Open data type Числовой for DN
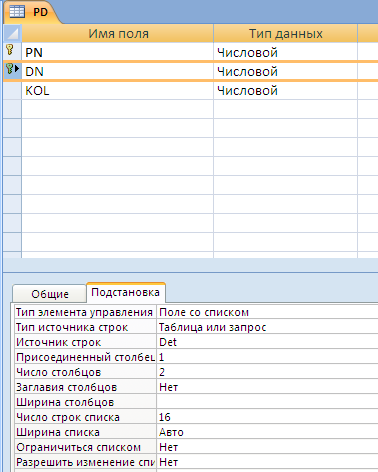The image size is (378, 472). (285, 71)
